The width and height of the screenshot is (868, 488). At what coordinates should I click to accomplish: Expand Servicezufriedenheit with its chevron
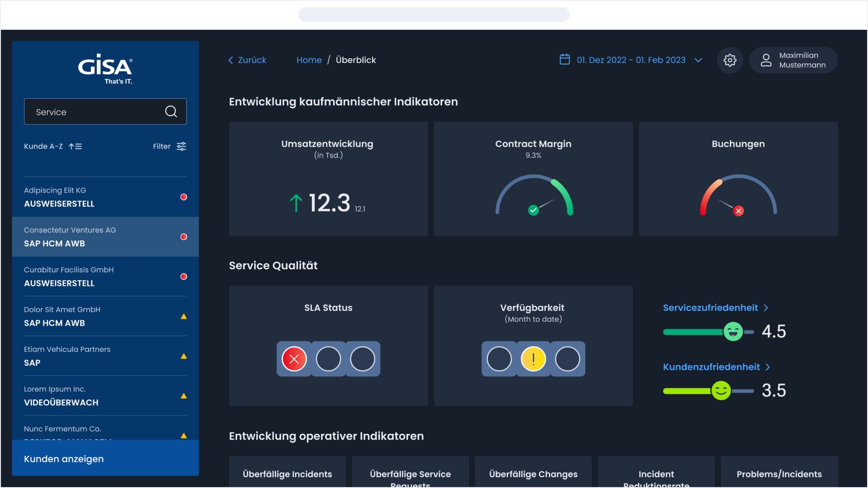pyautogui.click(x=766, y=308)
